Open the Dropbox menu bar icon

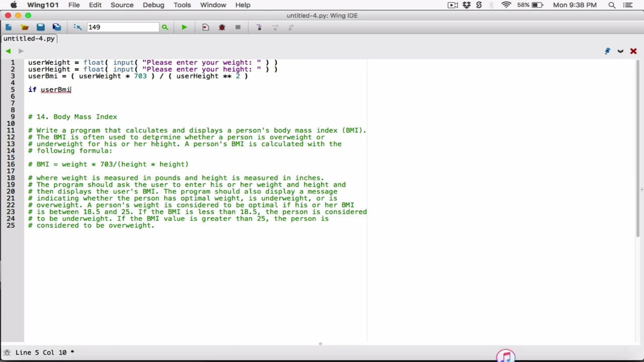[466, 5]
